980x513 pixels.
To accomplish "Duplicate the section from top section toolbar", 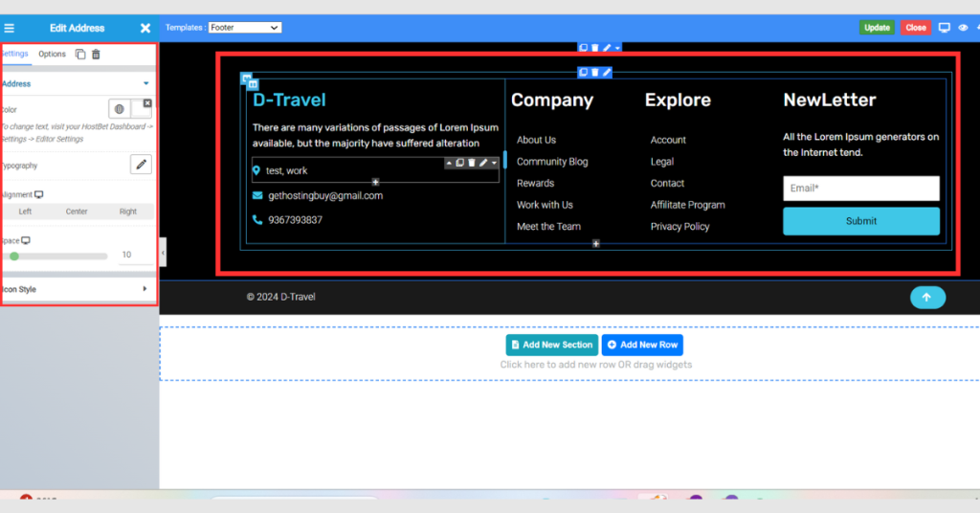I will point(583,48).
